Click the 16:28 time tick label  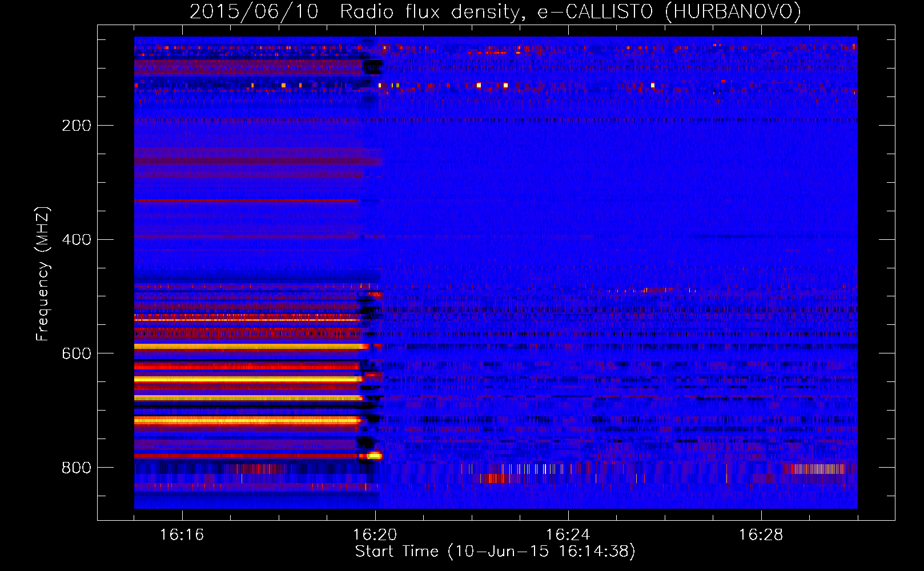click(x=761, y=534)
